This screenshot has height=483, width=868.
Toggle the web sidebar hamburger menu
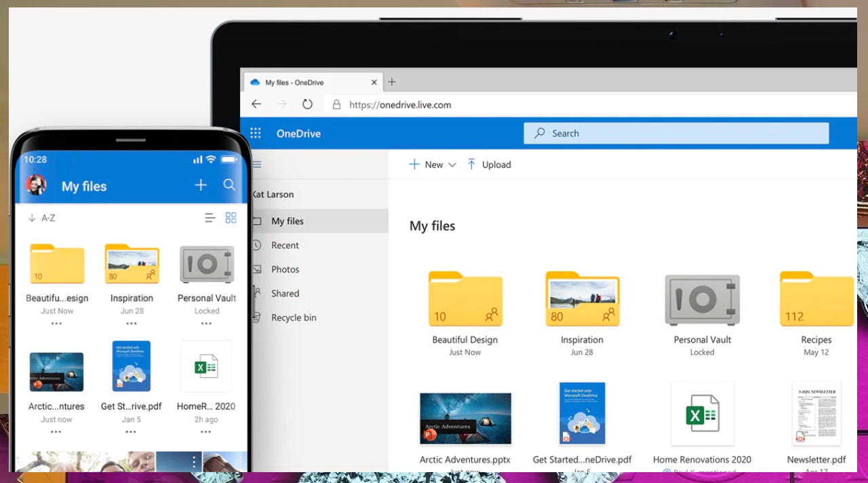pyautogui.click(x=257, y=164)
